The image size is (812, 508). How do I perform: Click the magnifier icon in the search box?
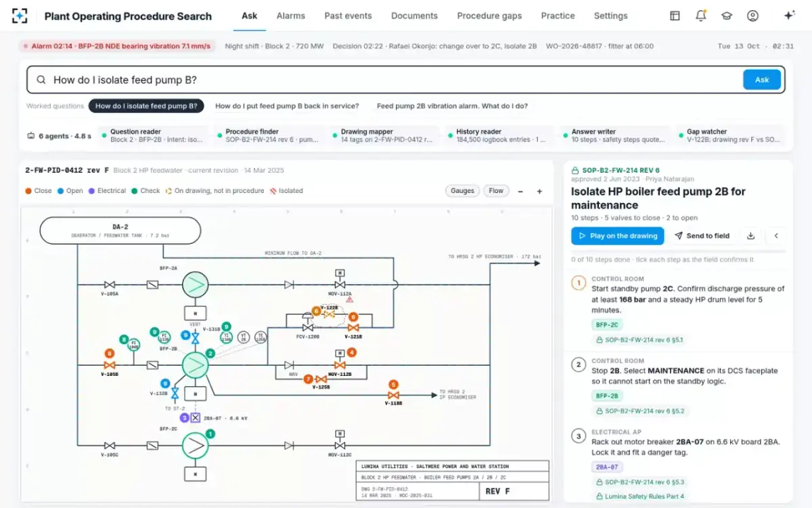click(x=41, y=80)
